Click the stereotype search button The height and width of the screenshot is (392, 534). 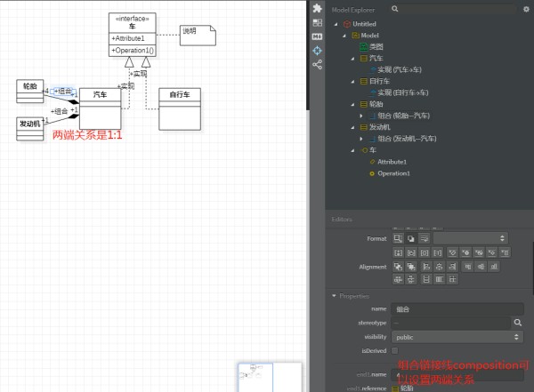(518, 323)
